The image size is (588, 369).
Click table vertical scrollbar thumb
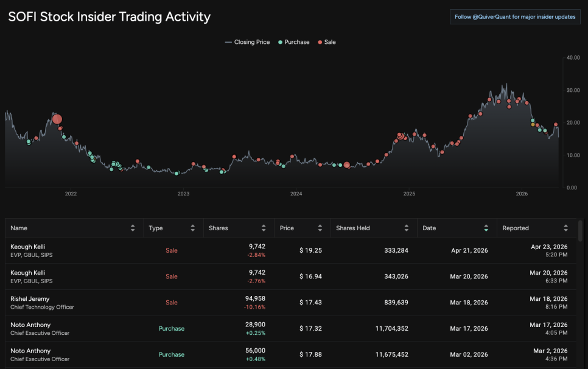coord(580,231)
